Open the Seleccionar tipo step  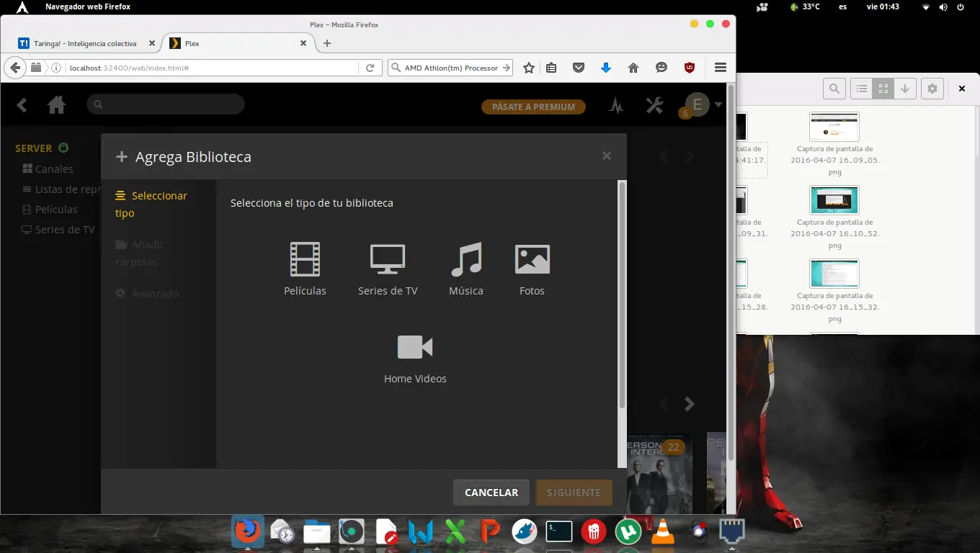pos(151,204)
